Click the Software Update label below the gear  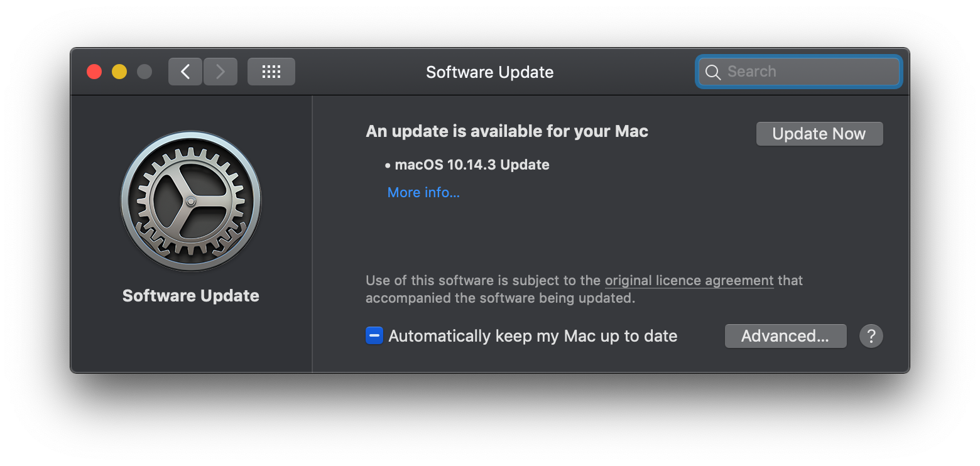click(x=191, y=296)
